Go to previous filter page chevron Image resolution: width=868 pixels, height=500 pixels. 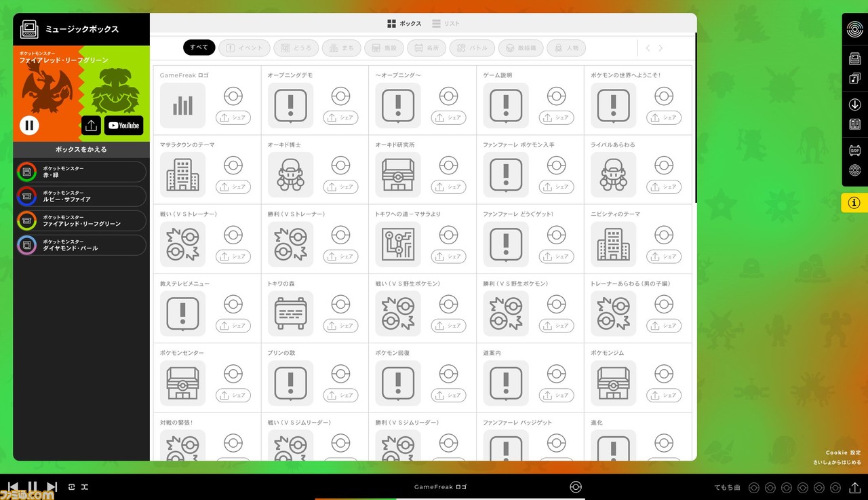pos(648,48)
